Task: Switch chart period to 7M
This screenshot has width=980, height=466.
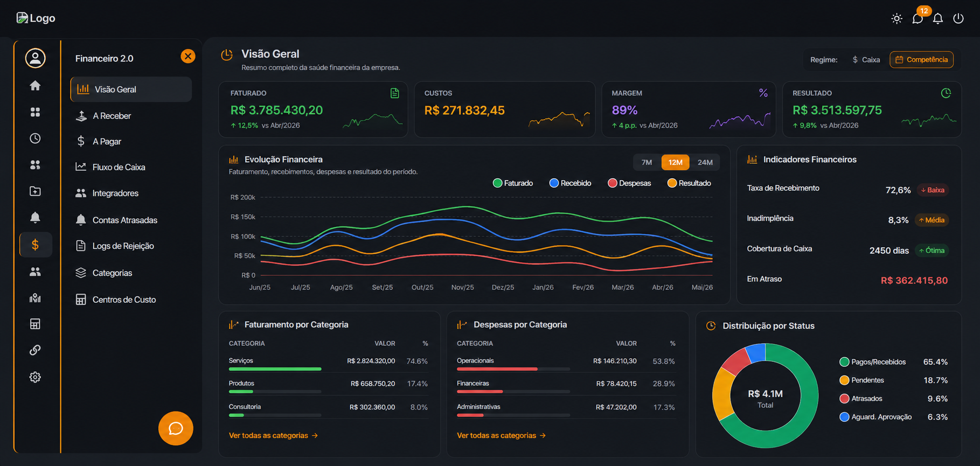Action: 647,162
